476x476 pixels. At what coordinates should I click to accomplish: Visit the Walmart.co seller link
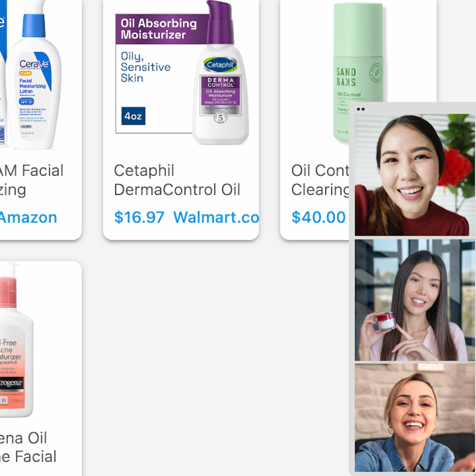pos(216,217)
